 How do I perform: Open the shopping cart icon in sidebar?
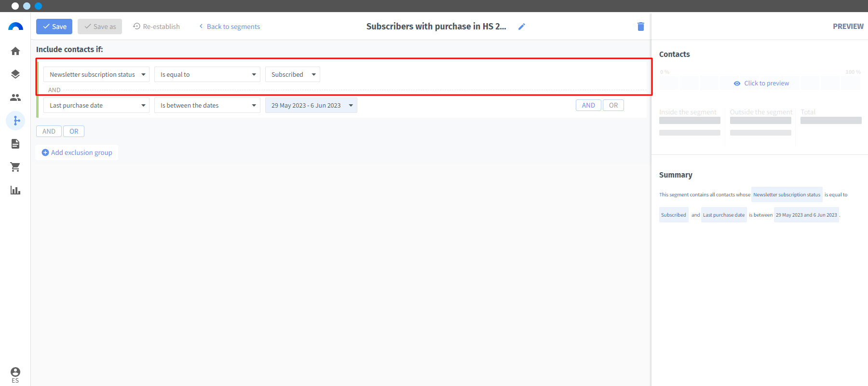[15, 167]
